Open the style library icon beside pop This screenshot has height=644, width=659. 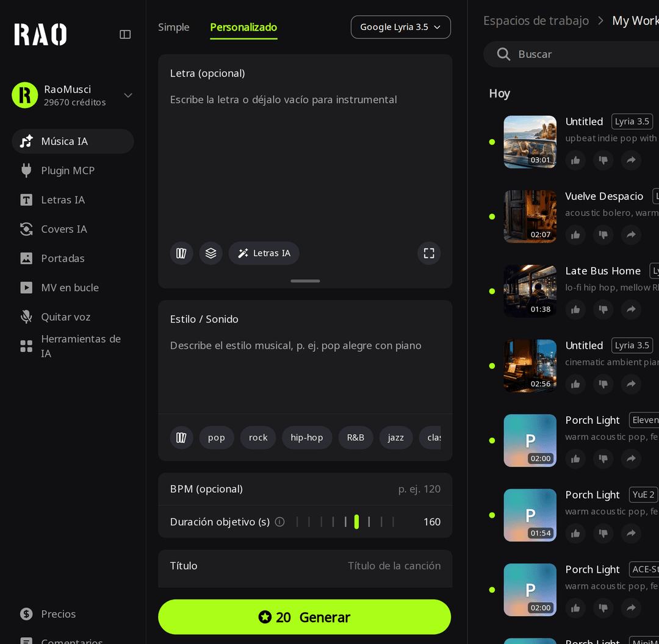pos(181,437)
